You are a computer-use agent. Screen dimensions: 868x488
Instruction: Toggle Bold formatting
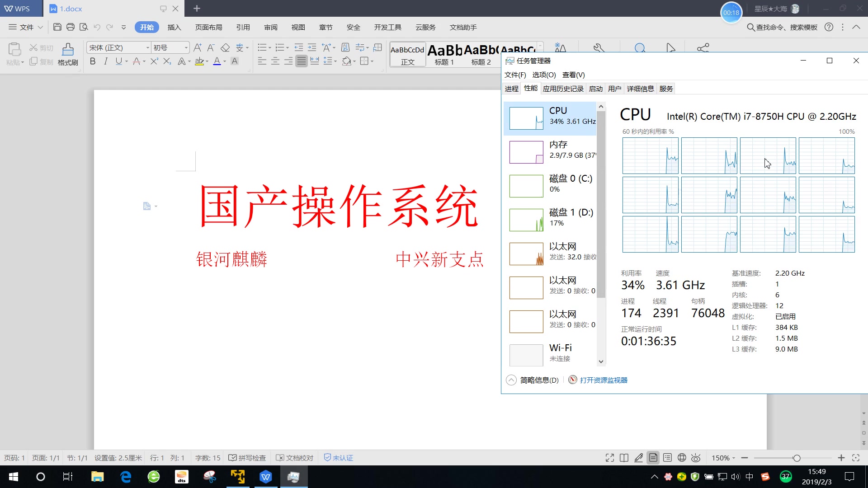pos(93,61)
